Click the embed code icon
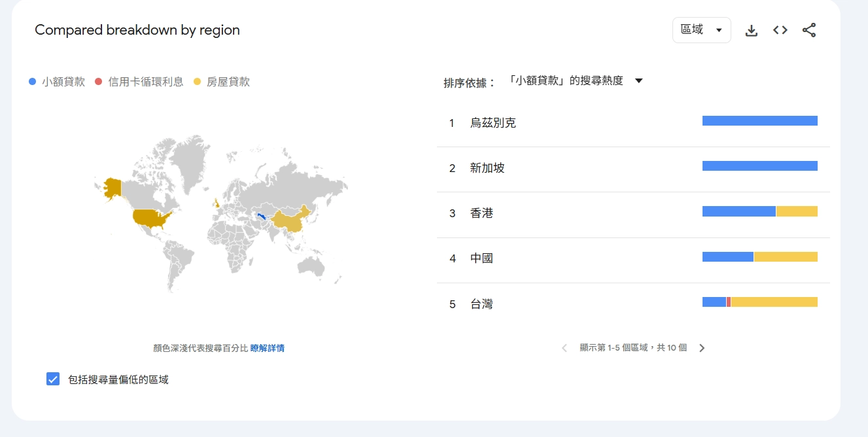Viewport: 868px width, 437px height. [780, 29]
